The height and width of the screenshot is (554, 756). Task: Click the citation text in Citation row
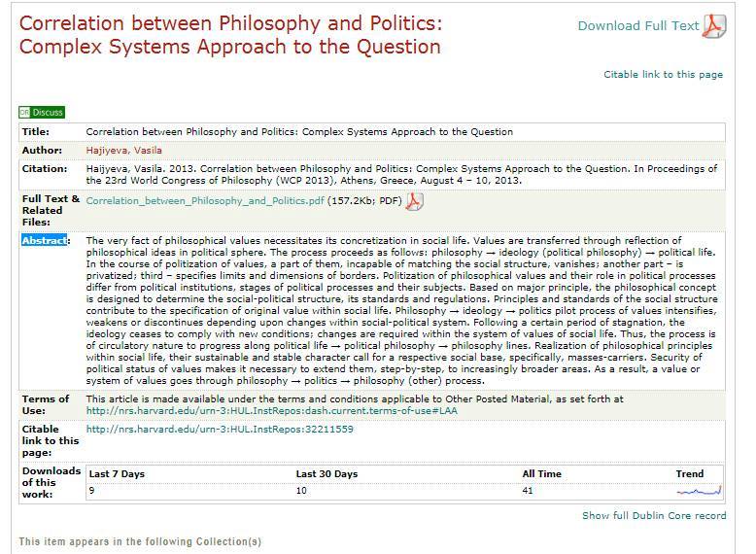point(401,175)
